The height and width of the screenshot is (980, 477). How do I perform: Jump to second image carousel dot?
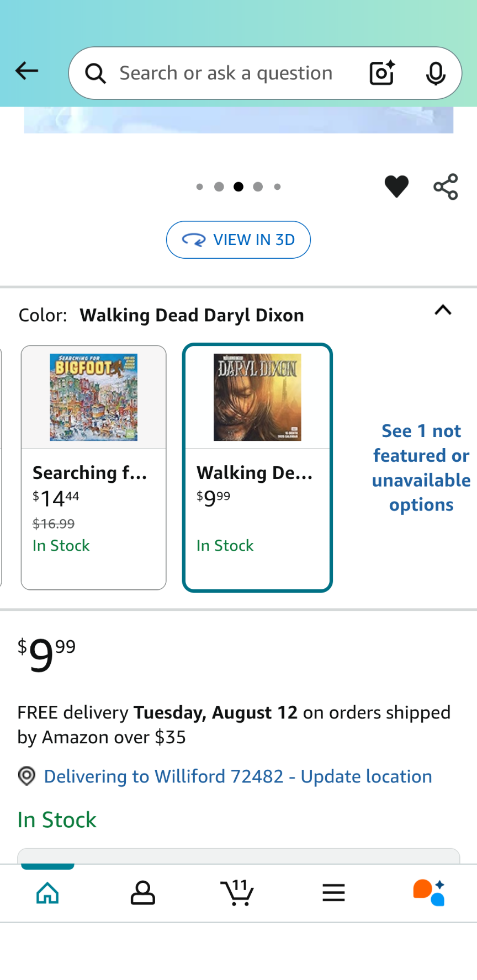pyautogui.click(x=219, y=187)
